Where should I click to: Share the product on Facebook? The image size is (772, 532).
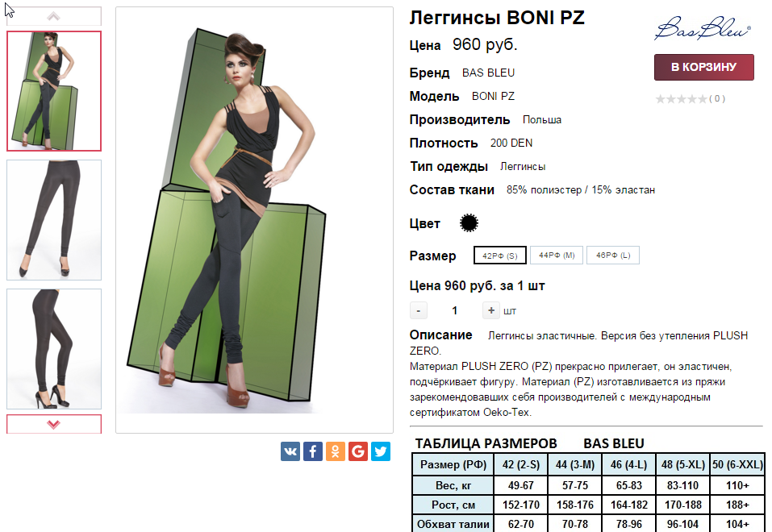click(313, 451)
